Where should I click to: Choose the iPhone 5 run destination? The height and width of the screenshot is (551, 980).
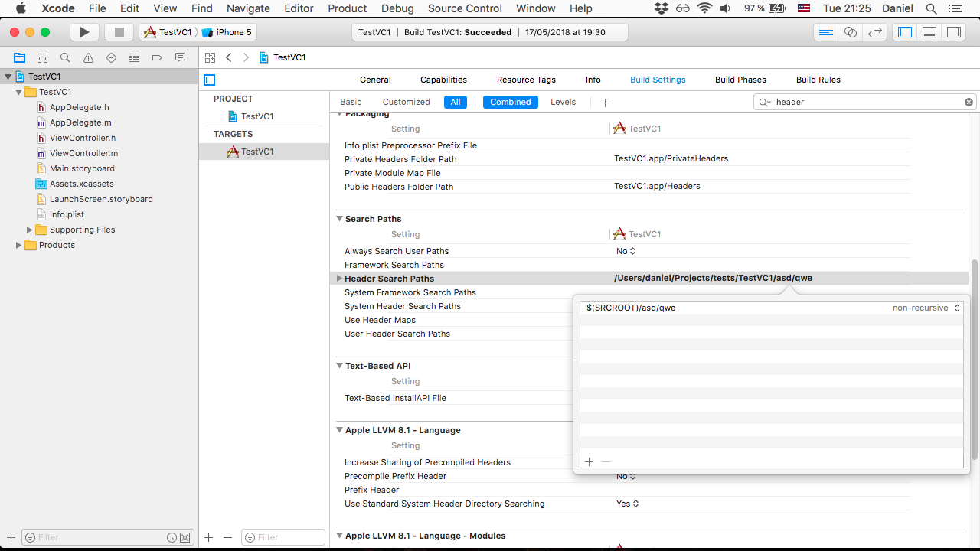click(x=227, y=32)
